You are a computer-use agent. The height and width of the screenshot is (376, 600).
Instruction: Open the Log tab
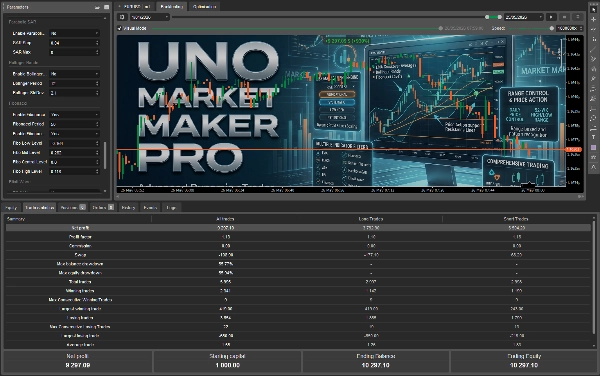pos(171,207)
